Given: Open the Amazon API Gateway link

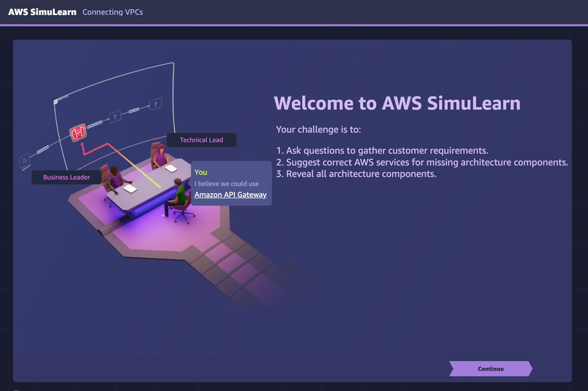Looking at the screenshot, I should 230,195.
